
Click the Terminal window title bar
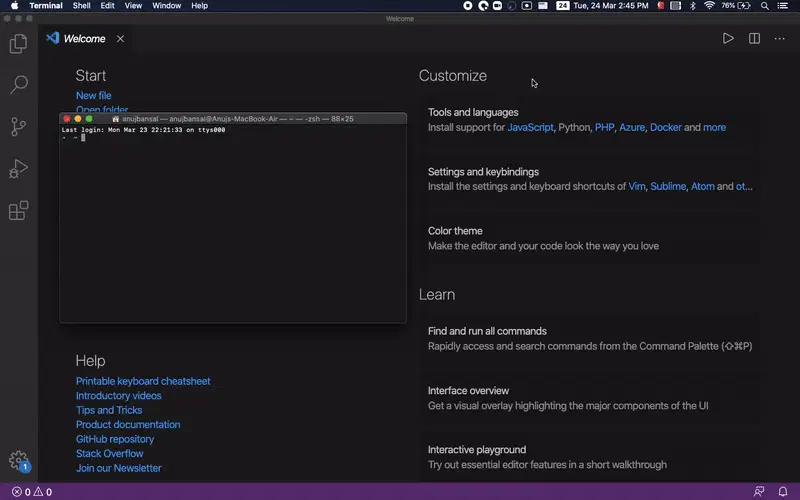(x=233, y=118)
